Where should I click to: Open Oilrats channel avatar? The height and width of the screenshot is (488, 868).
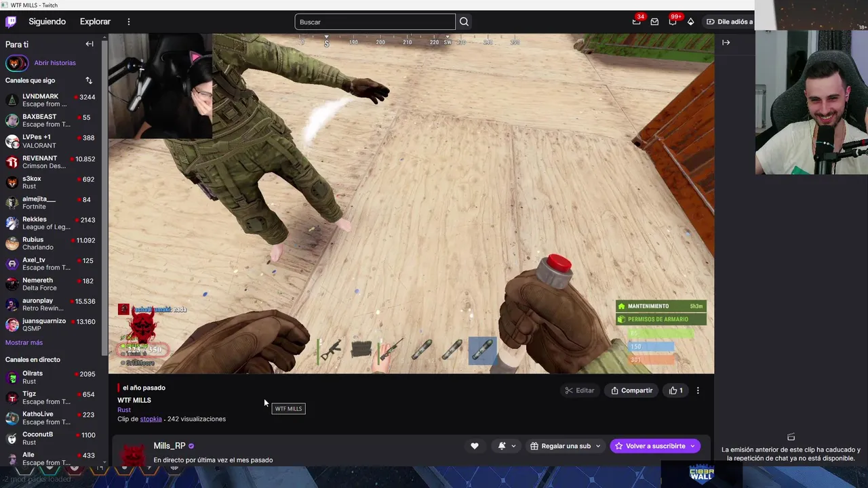point(12,378)
